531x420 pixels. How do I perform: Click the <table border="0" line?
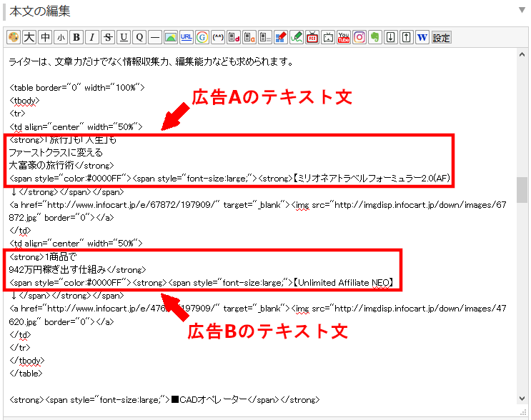coord(77,88)
